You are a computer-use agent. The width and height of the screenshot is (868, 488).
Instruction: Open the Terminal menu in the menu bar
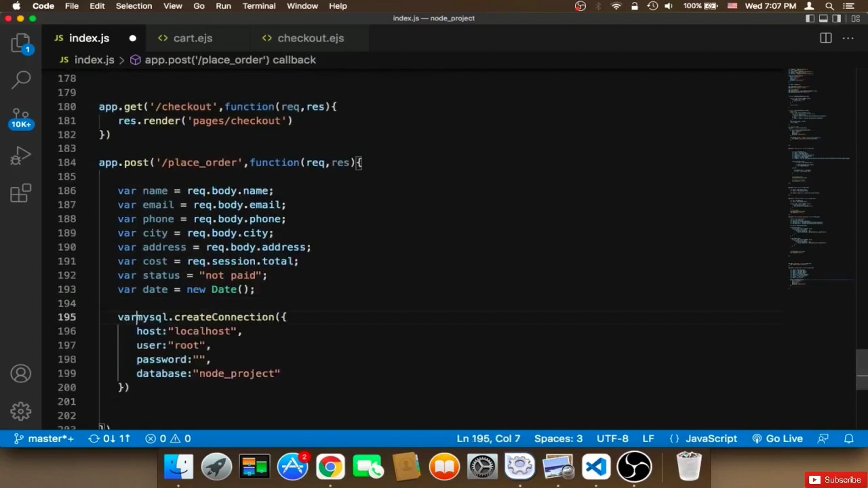[x=259, y=6]
